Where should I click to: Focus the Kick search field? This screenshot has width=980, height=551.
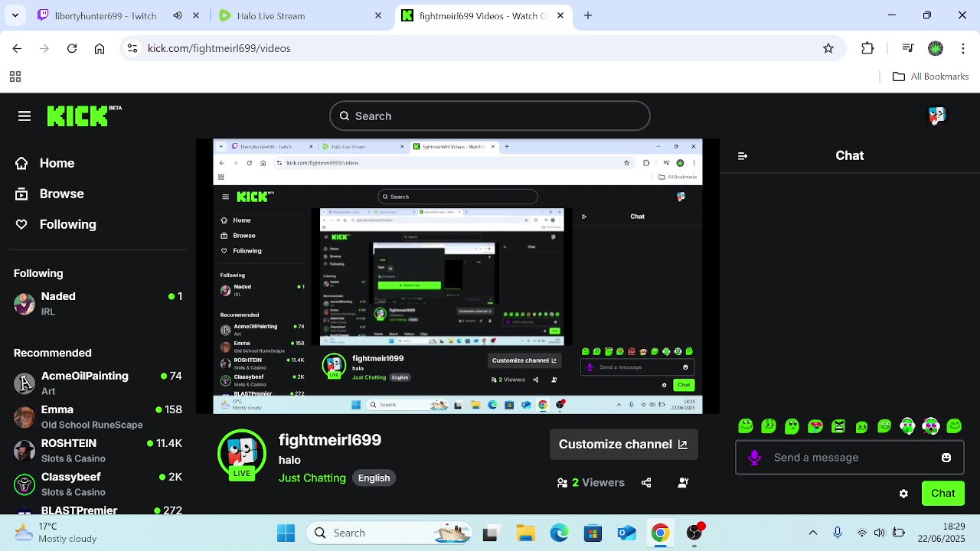click(490, 116)
